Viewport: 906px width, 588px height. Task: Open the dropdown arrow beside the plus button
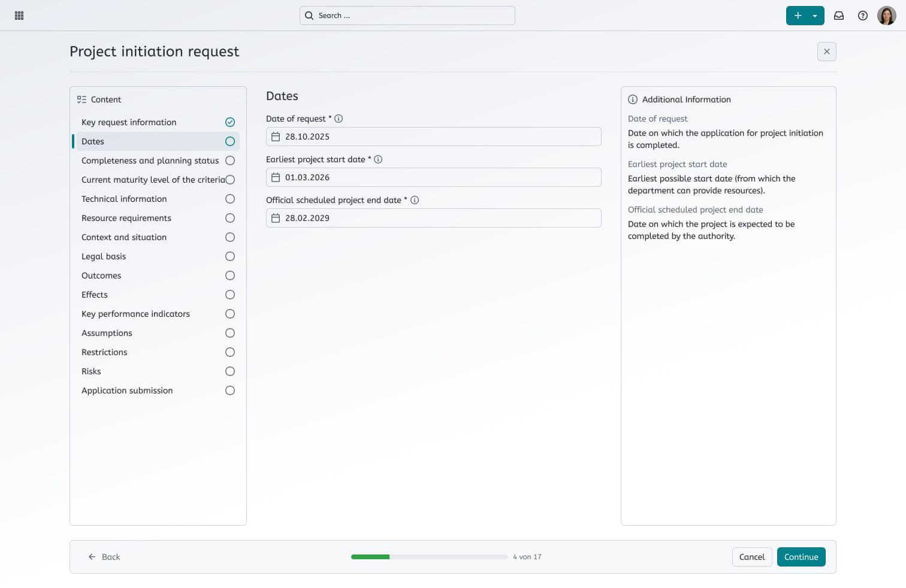pyautogui.click(x=814, y=16)
